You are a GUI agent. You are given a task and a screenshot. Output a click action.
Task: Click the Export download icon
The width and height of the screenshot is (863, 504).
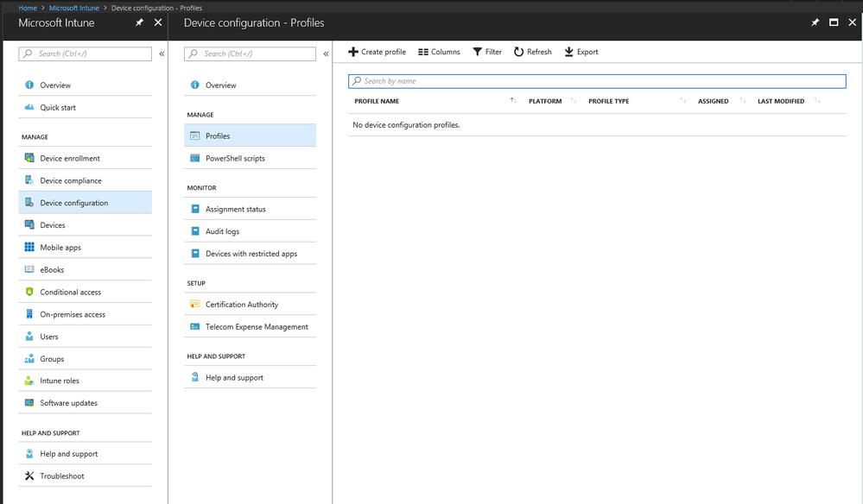(x=569, y=52)
